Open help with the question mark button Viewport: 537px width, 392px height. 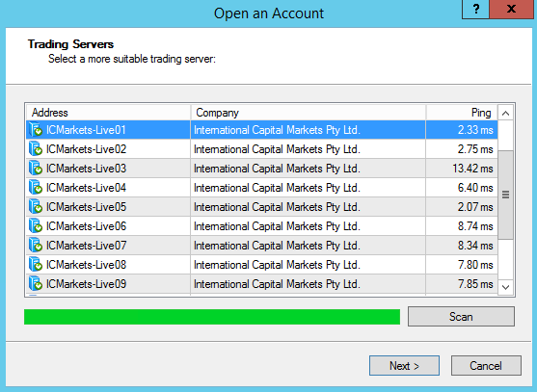pyautogui.click(x=475, y=9)
